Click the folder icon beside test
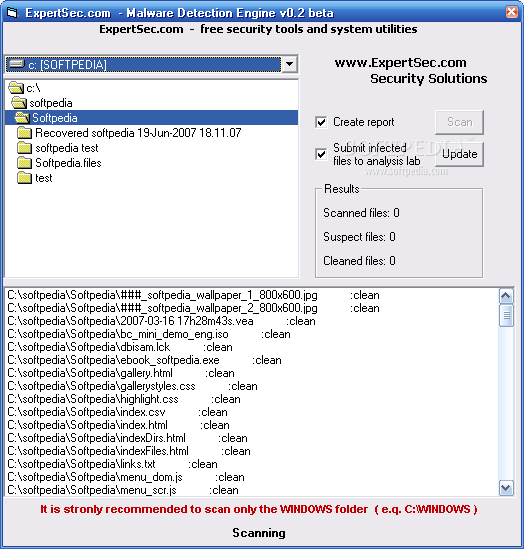 25,178
